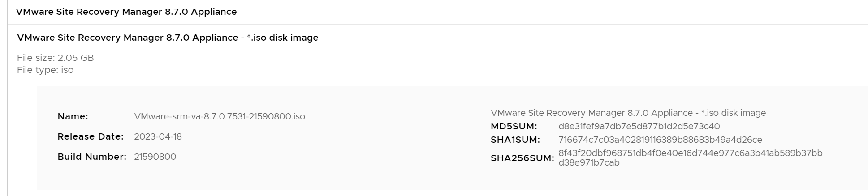Click the MD5SUM label
The image size is (868, 196).
(x=514, y=127)
